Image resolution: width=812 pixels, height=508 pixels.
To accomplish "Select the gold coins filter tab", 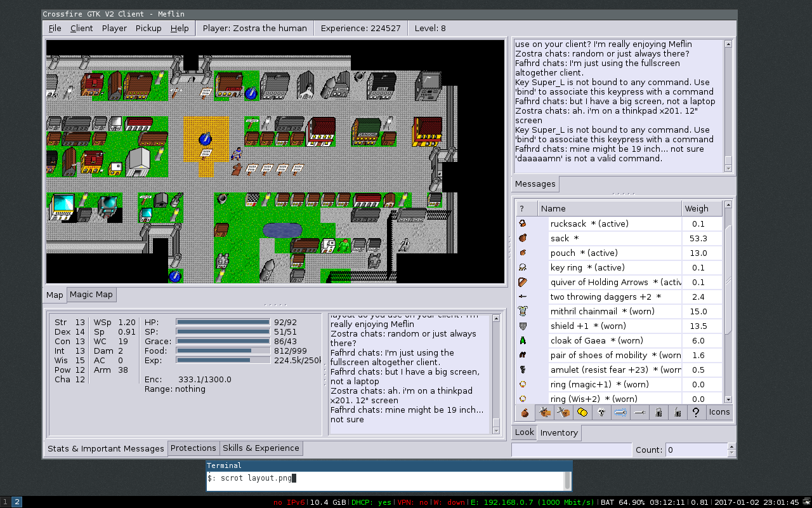I will coord(582,412).
